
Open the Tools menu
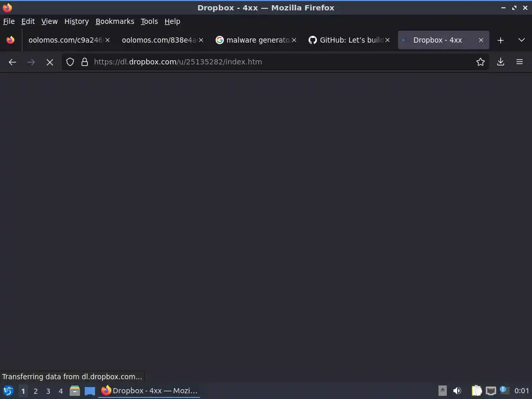pyautogui.click(x=149, y=21)
